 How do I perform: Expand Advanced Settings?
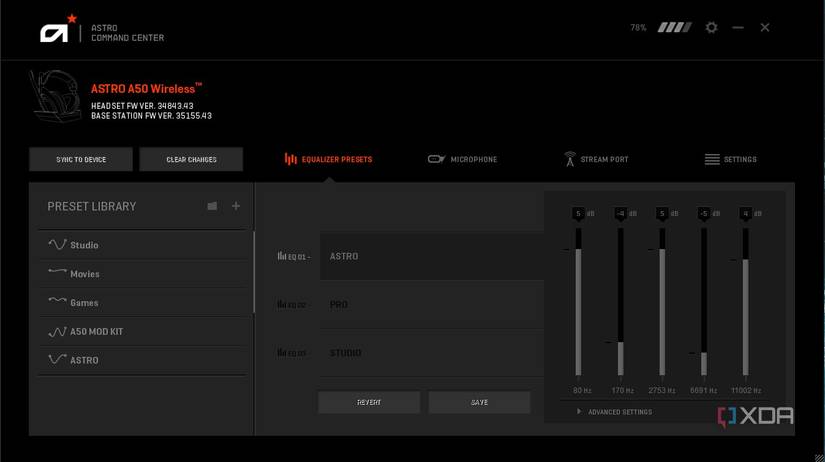(x=615, y=412)
